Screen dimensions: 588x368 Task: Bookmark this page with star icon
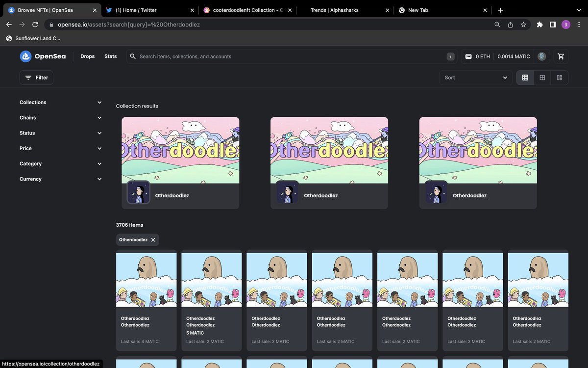point(523,25)
